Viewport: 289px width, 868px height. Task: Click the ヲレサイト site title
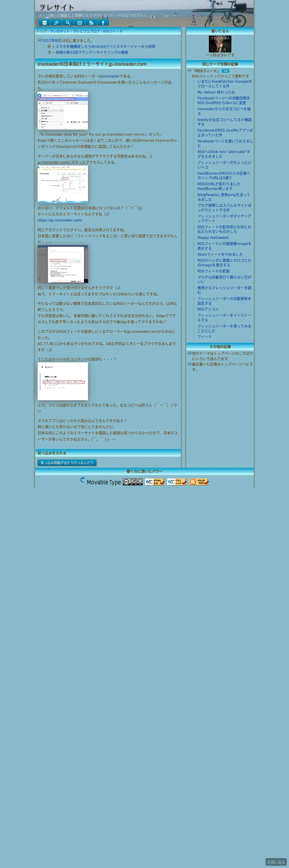(x=56, y=7)
